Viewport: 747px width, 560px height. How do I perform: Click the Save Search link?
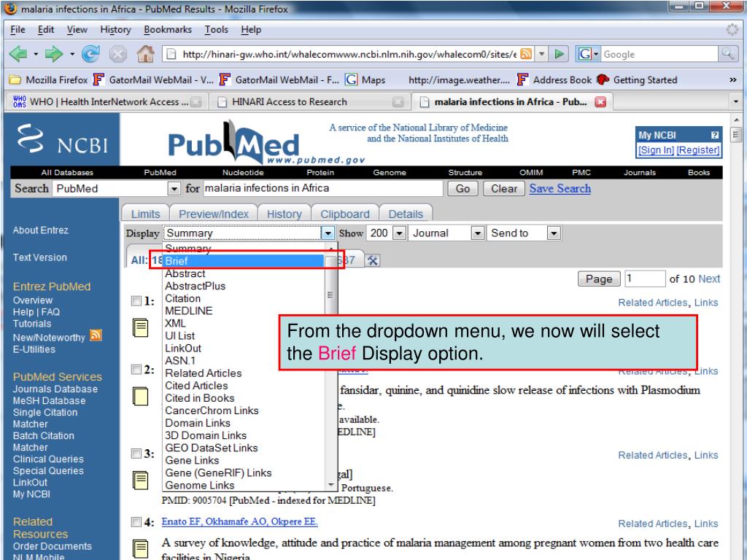[560, 189]
